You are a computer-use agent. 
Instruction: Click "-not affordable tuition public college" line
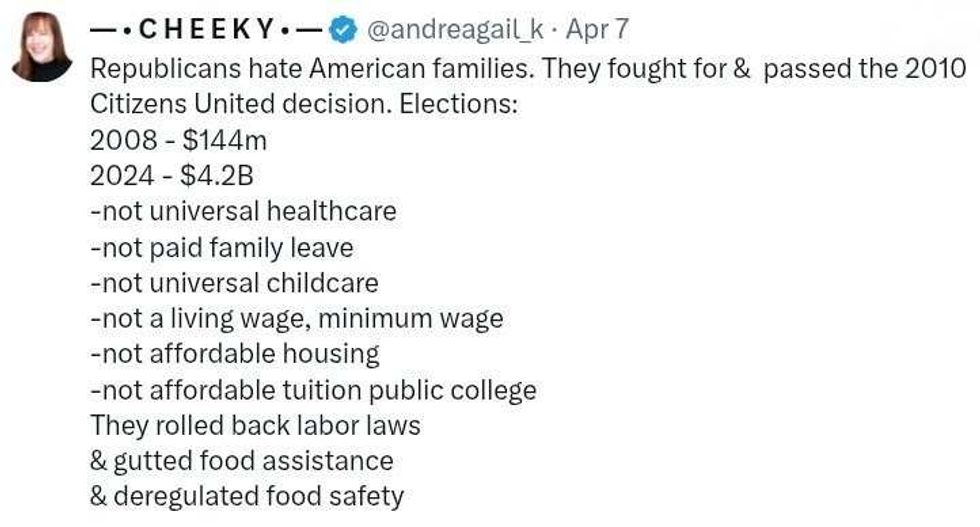(x=313, y=390)
